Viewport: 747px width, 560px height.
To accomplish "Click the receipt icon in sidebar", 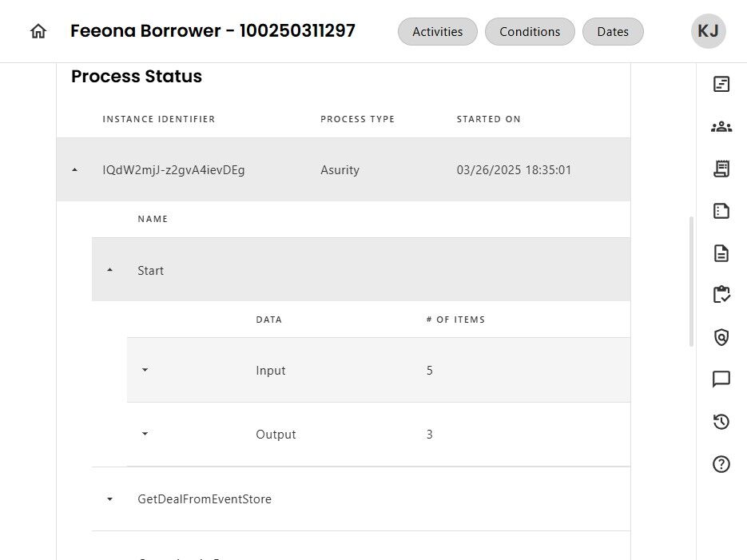I will pos(721,169).
